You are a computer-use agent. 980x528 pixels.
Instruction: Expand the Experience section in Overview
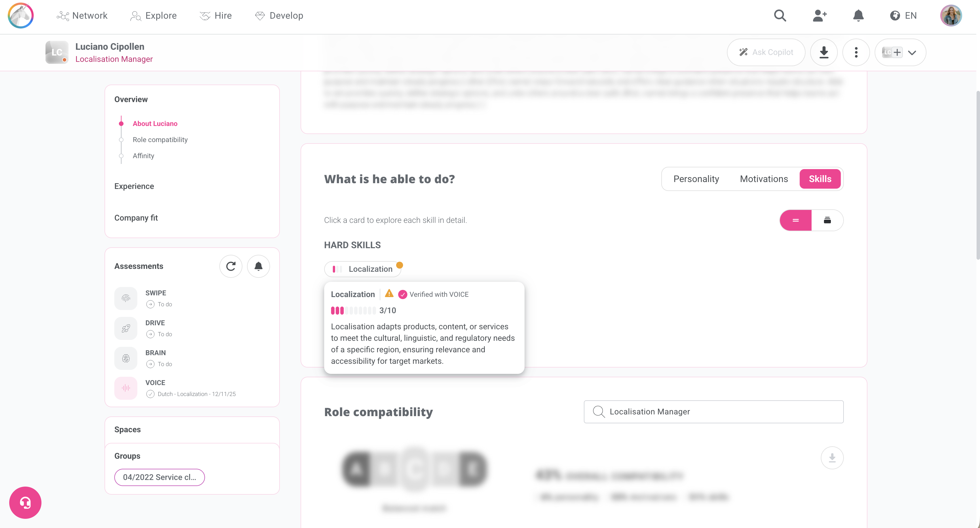(x=134, y=186)
